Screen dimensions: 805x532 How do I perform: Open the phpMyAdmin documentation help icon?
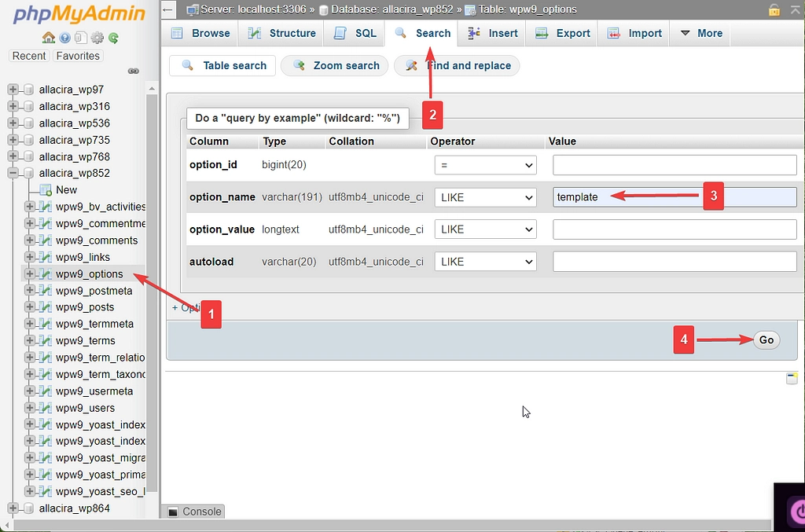pos(64,38)
